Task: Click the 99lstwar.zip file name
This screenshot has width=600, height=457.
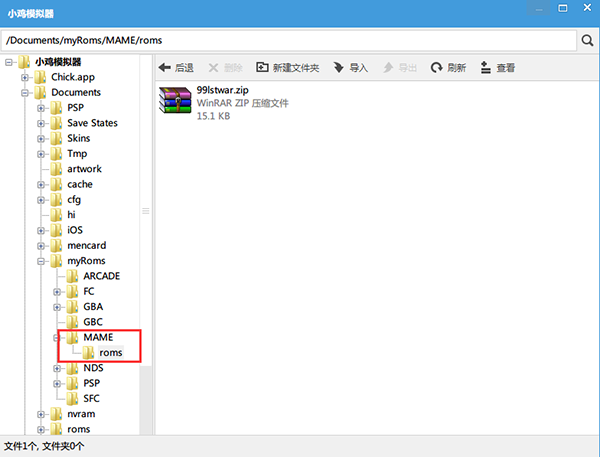Action: click(x=222, y=90)
